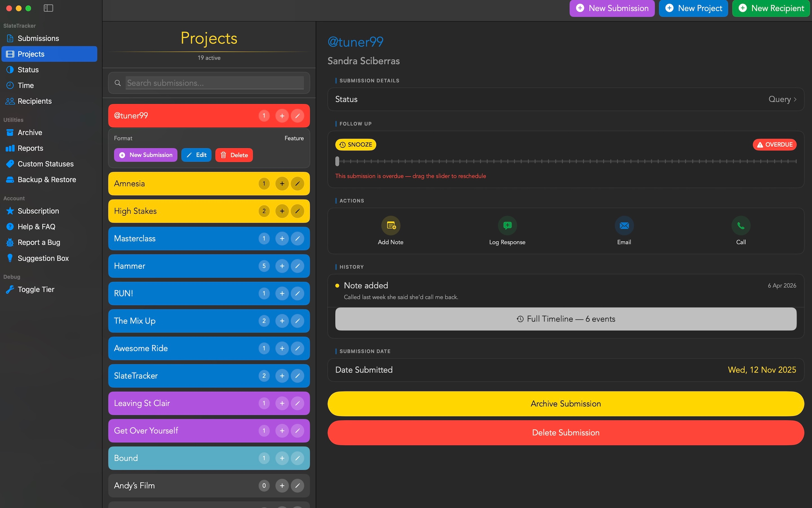The height and width of the screenshot is (508, 812).
Task: Click the plus icon on High Stakes
Action: 282,211
